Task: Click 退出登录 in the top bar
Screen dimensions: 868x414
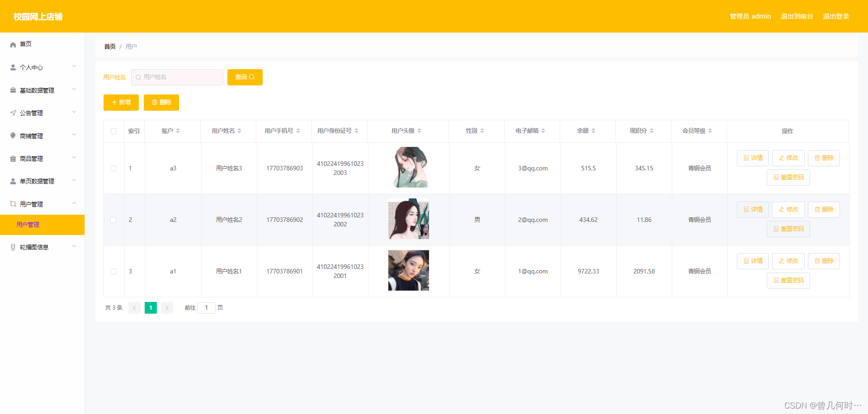Action: tap(836, 16)
